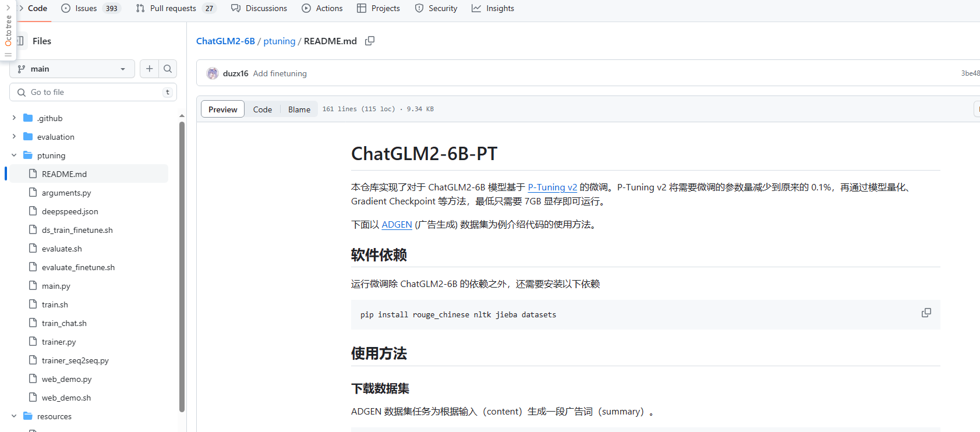The width and height of the screenshot is (980, 432).
Task: Click the Projects table icon
Action: point(362,8)
